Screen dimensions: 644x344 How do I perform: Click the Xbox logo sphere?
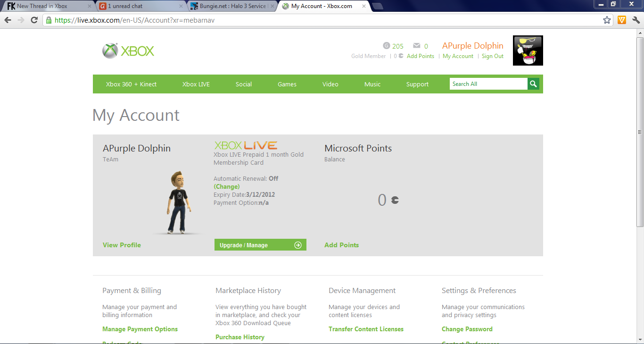tap(110, 51)
